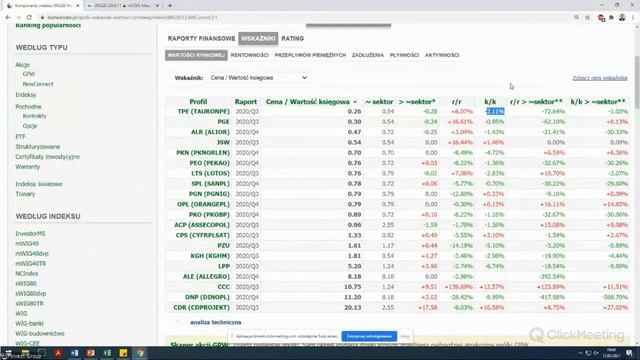Screen dimensions: 640x360
Task: Sort by the ~sektor column header
Action: [379, 102]
